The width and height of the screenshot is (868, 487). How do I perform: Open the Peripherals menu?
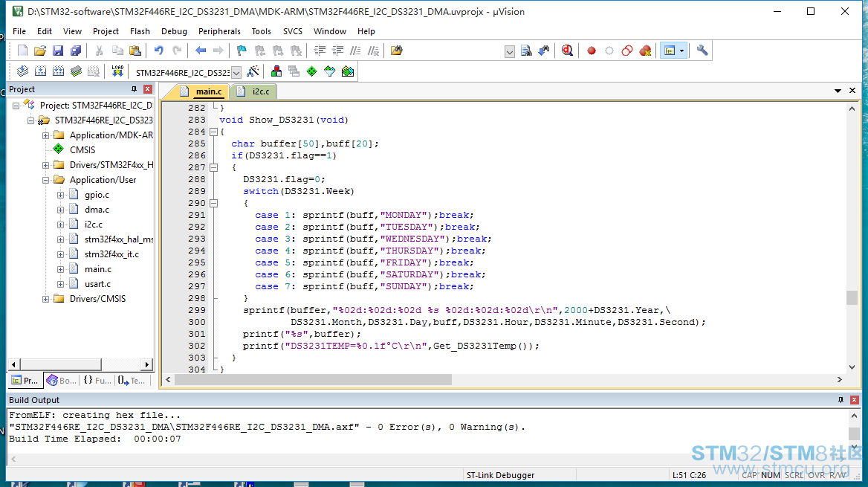[x=219, y=31]
